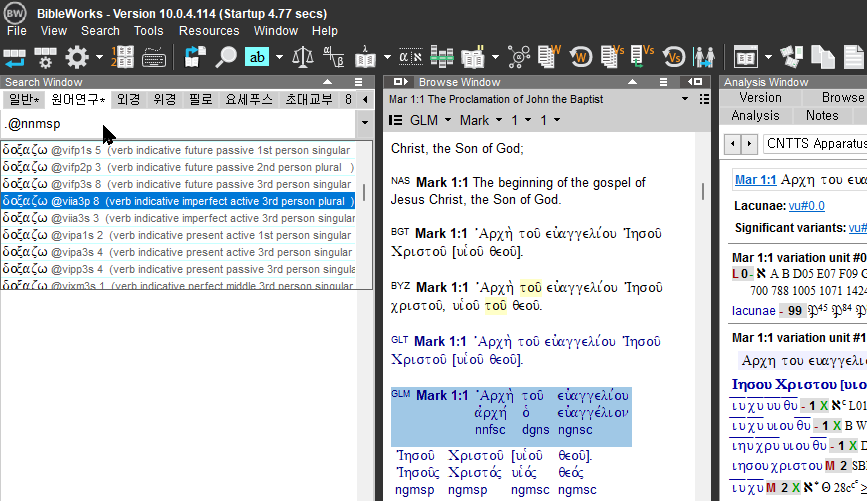Open the File menu
The width and height of the screenshot is (867, 501).
click(17, 31)
